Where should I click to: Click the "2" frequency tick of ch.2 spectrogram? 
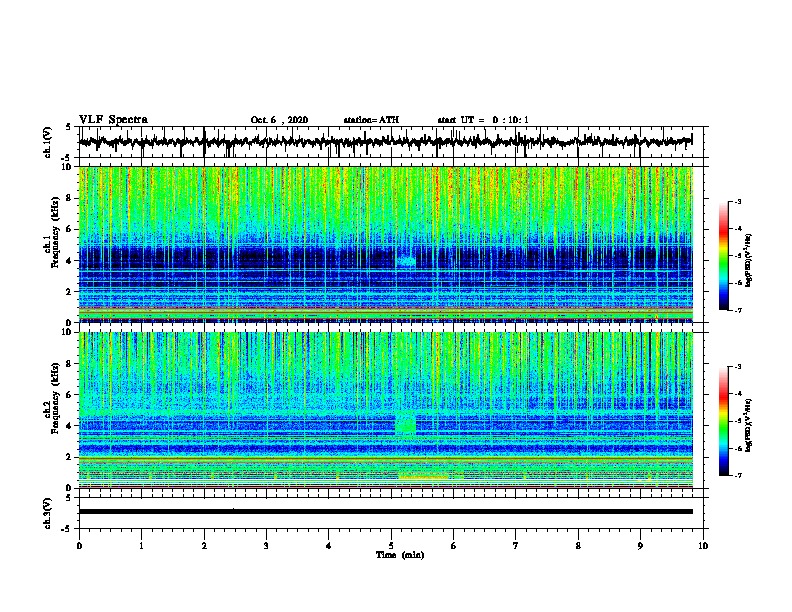pos(70,457)
